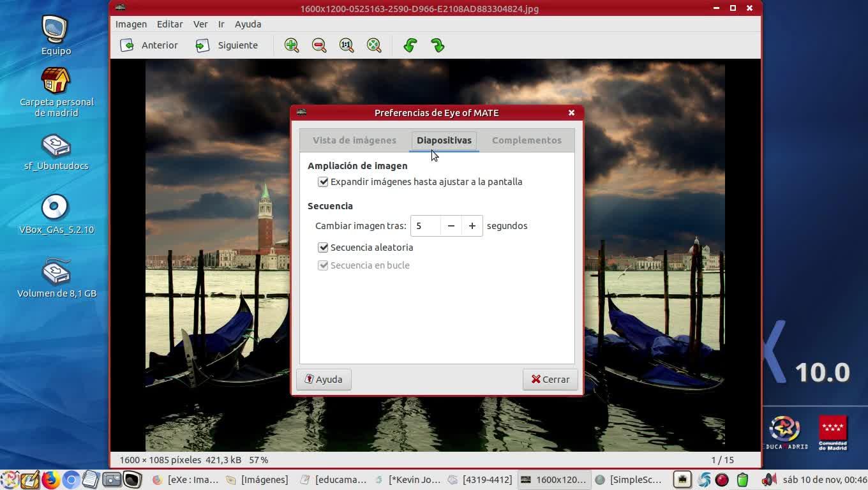Switch to the eXe taskbar window
868x490 pixels.
click(x=185, y=480)
